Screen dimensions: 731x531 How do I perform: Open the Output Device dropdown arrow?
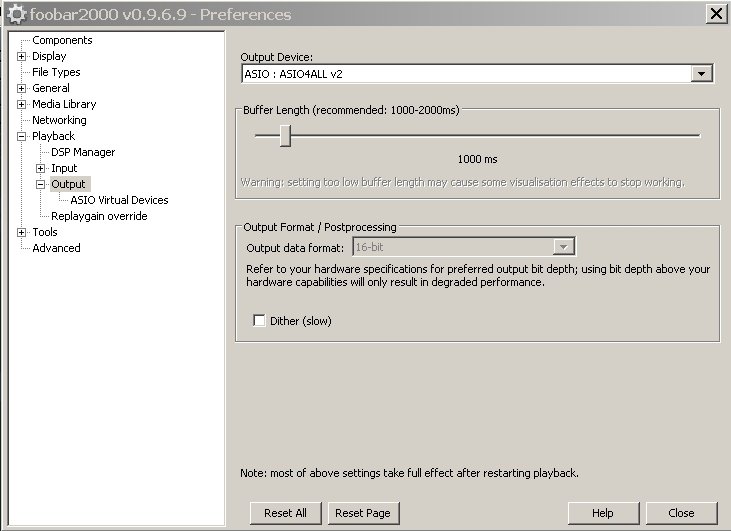coord(702,74)
